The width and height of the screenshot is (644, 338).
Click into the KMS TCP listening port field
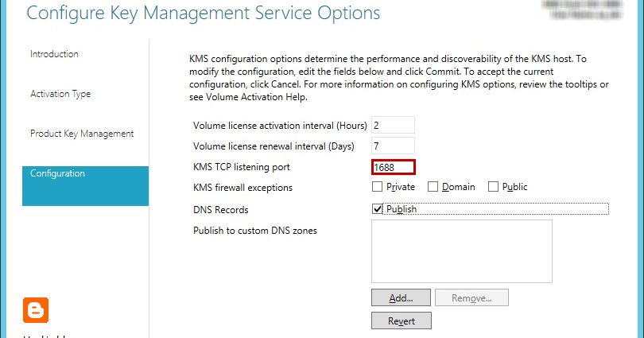[x=394, y=167]
